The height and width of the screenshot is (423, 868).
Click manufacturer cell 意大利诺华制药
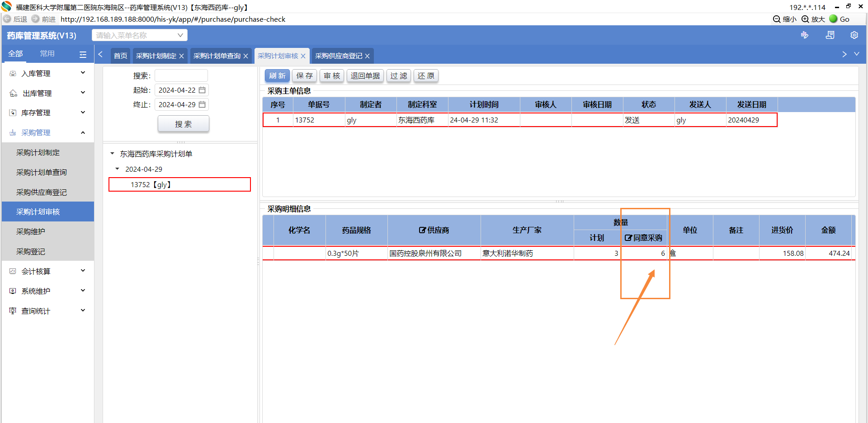click(527, 253)
